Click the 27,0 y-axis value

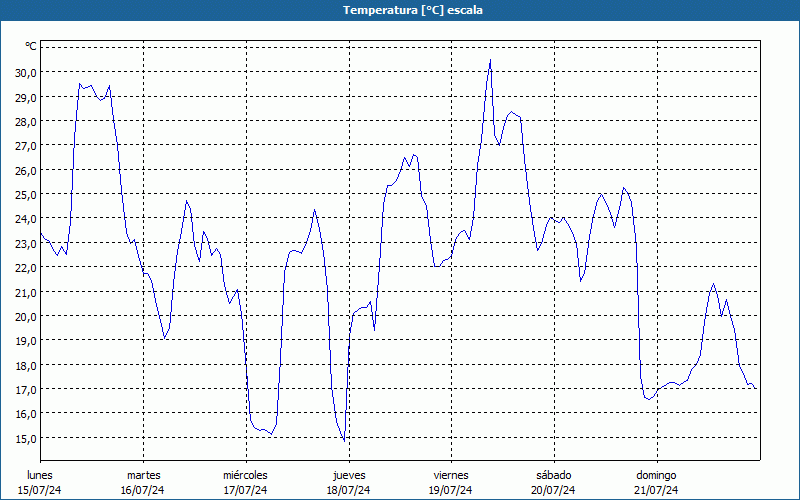click(26, 146)
